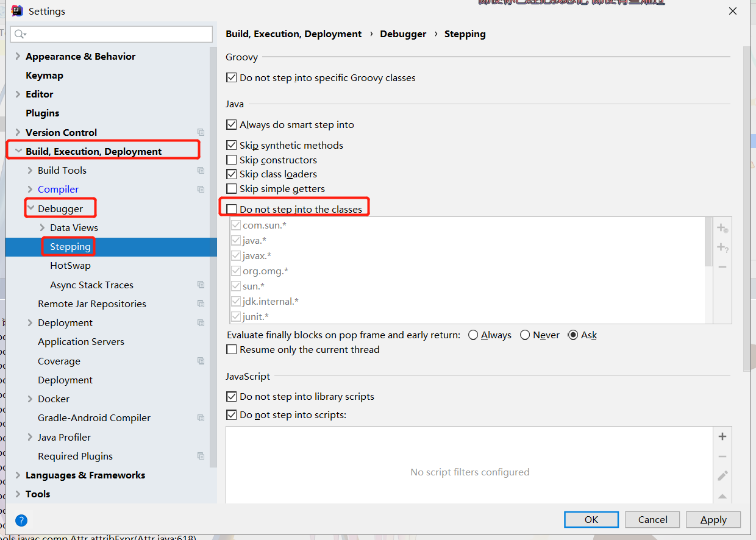This screenshot has height=540, width=756.
Task: Select the Never radio button
Action: click(x=525, y=335)
